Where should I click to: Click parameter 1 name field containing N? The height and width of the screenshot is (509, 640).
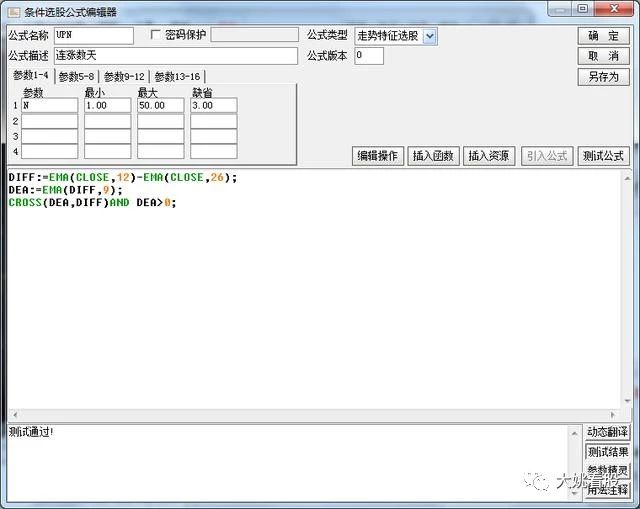(49, 105)
